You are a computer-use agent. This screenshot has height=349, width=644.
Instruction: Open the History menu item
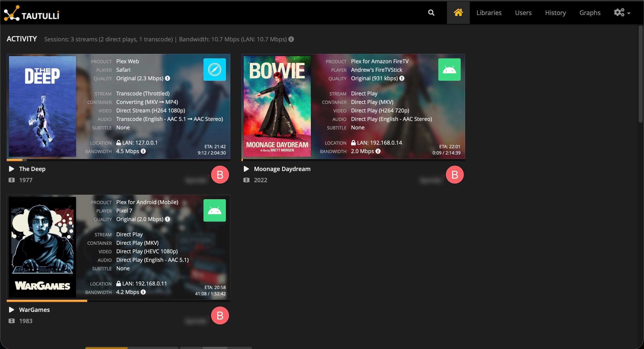[x=555, y=13]
